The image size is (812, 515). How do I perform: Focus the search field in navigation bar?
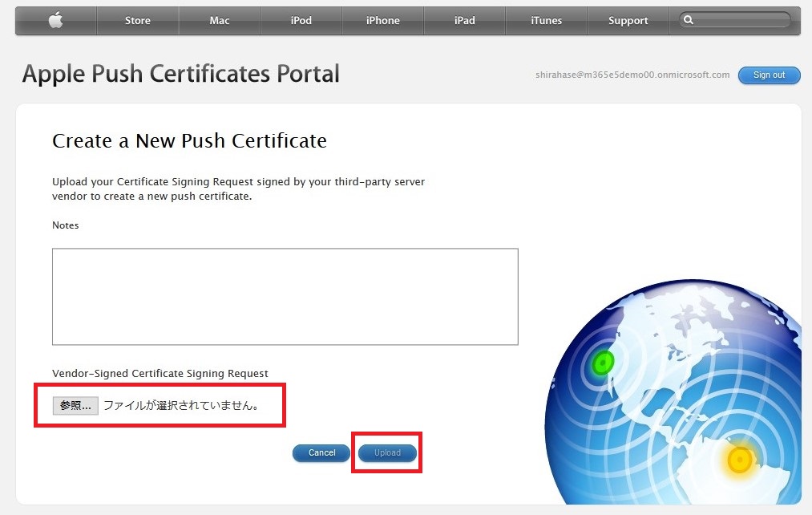click(735, 20)
